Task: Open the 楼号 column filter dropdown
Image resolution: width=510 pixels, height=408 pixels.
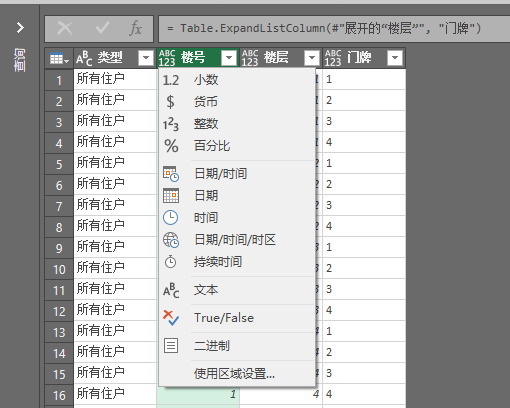Action: pyautogui.click(x=229, y=58)
